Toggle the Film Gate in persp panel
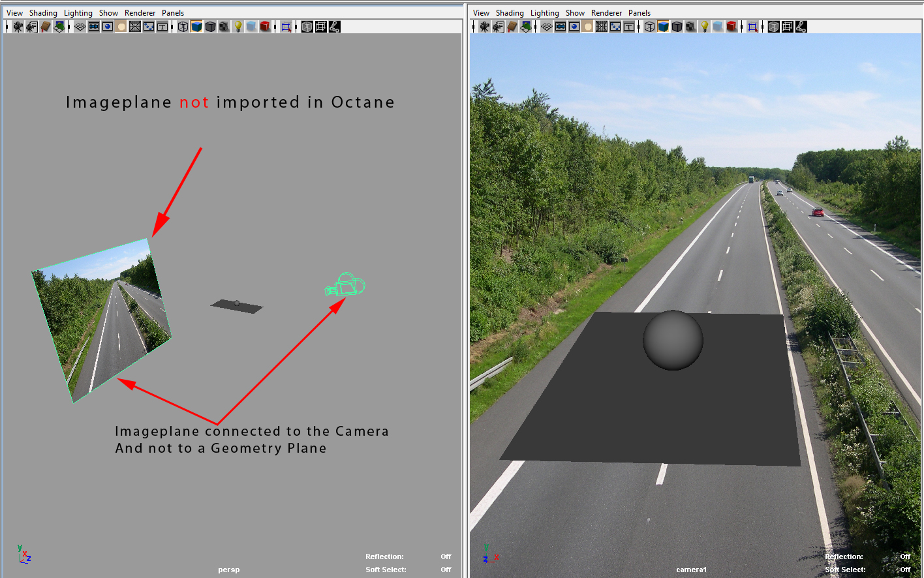The width and height of the screenshot is (924, 578). [94, 27]
